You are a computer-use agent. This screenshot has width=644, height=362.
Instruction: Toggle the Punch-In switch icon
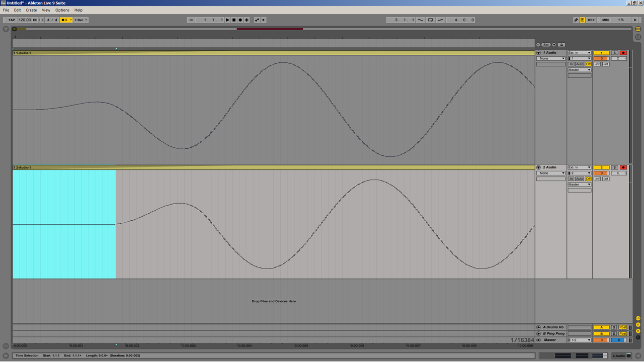pos(421,20)
